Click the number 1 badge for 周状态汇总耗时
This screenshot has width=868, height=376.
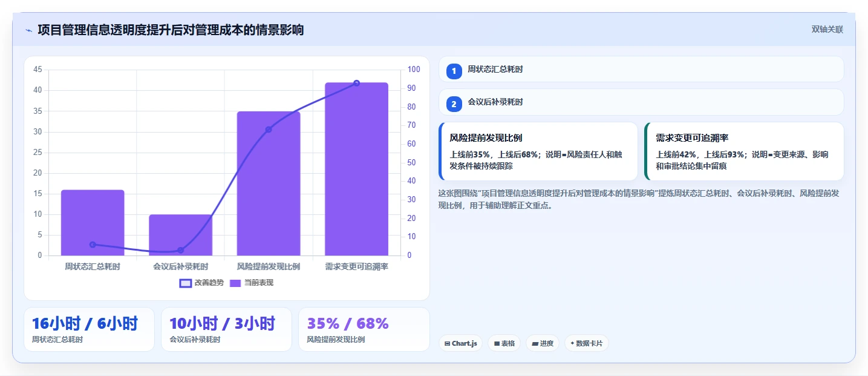tap(454, 71)
